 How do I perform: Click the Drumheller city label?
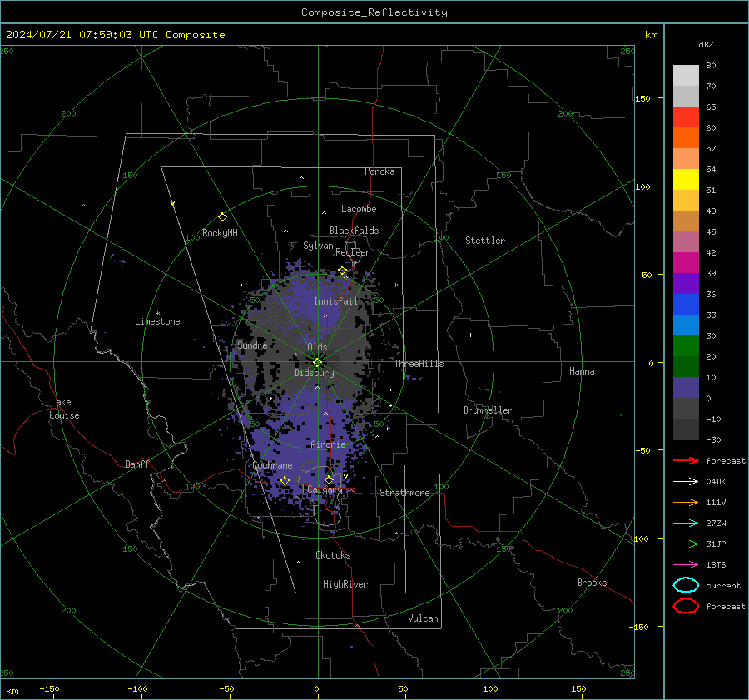click(x=488, y=410)
